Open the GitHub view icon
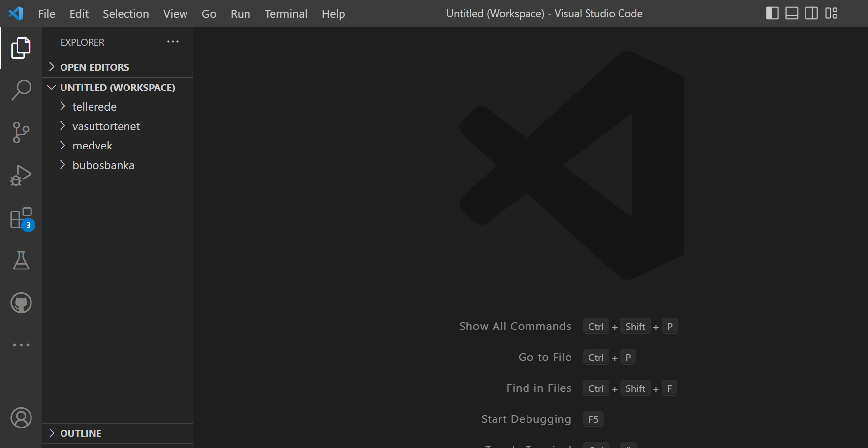The image size is (868, 448). tap(21, 303)
